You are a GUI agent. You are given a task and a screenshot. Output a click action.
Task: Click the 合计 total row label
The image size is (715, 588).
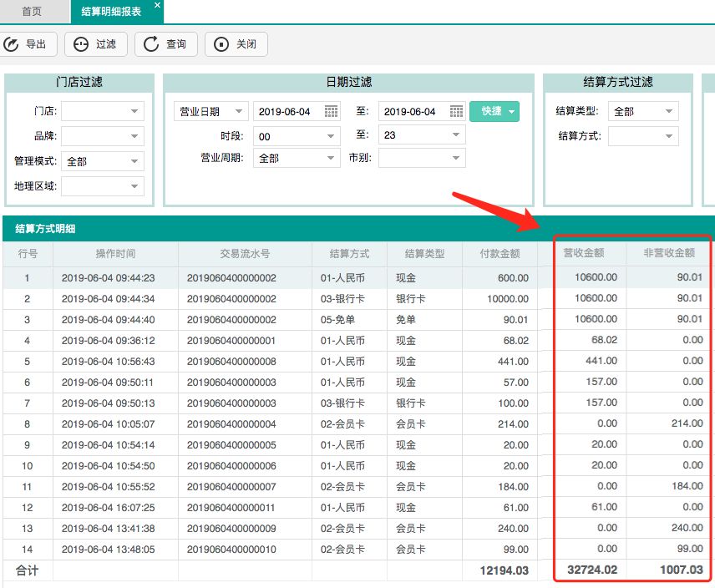27,570
